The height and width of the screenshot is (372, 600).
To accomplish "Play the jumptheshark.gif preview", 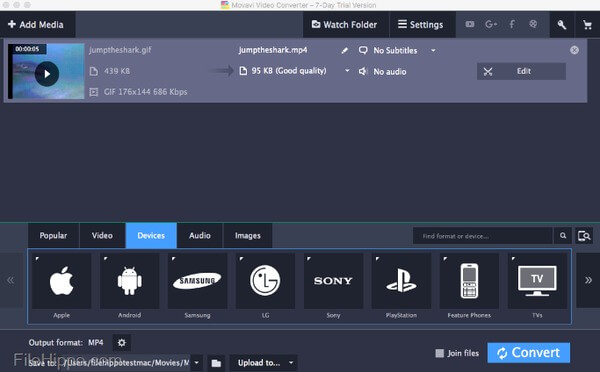I will pyautogui.click(x=47, y=73).
